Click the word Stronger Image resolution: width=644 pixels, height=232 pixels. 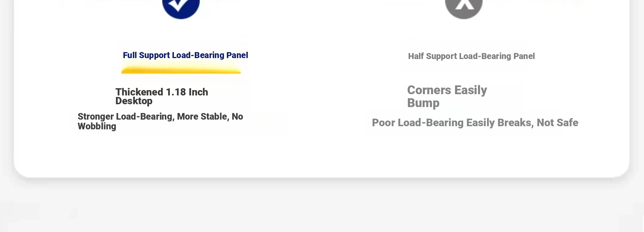tap(96, 117)
